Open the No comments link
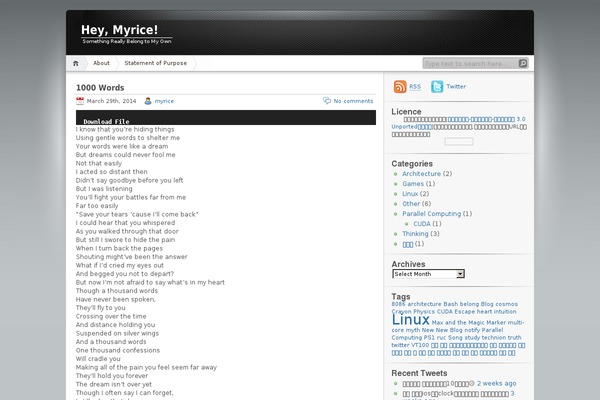600x400 pixels. point(353,101)
